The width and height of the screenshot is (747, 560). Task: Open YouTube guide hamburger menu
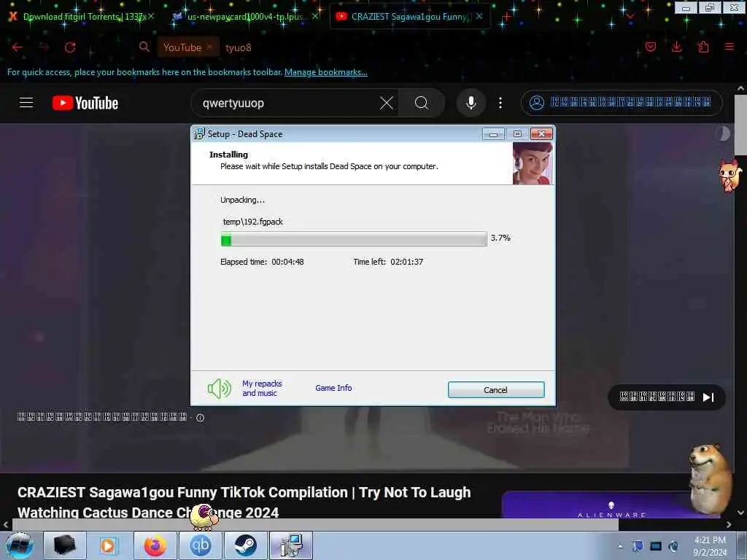(26, 102)
